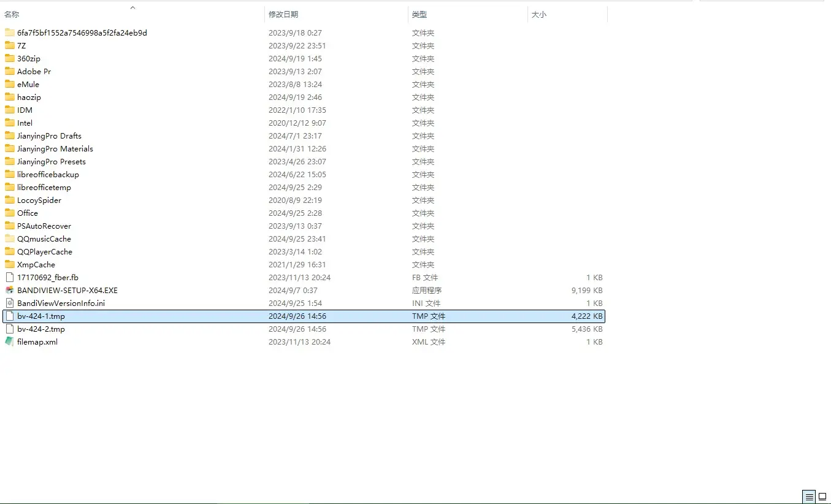Select the eMule folder icon
Screen dimensions: 831x504
click(9, 84)
